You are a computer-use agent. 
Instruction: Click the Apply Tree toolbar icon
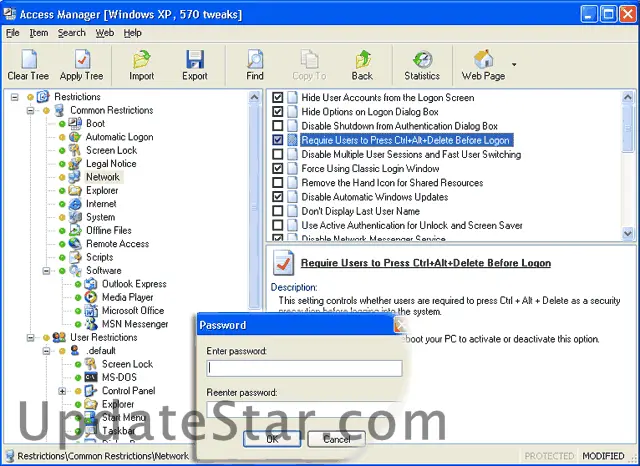click(82, 59)
